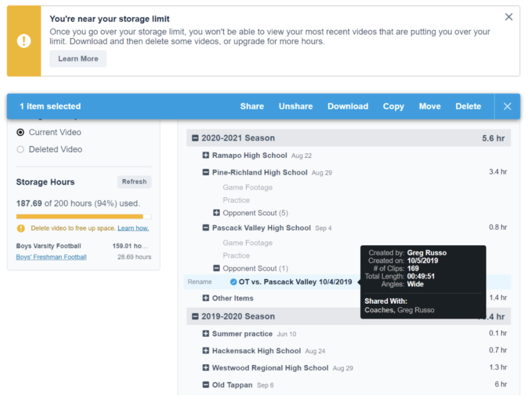Screen dimensions: 532x405
Task: Click Download in the selection toolbar
Action: tap(348, 106)
